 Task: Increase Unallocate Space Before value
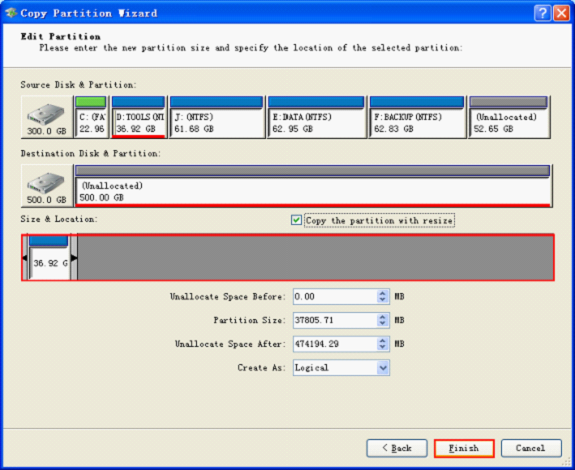(x=383, y=293)
